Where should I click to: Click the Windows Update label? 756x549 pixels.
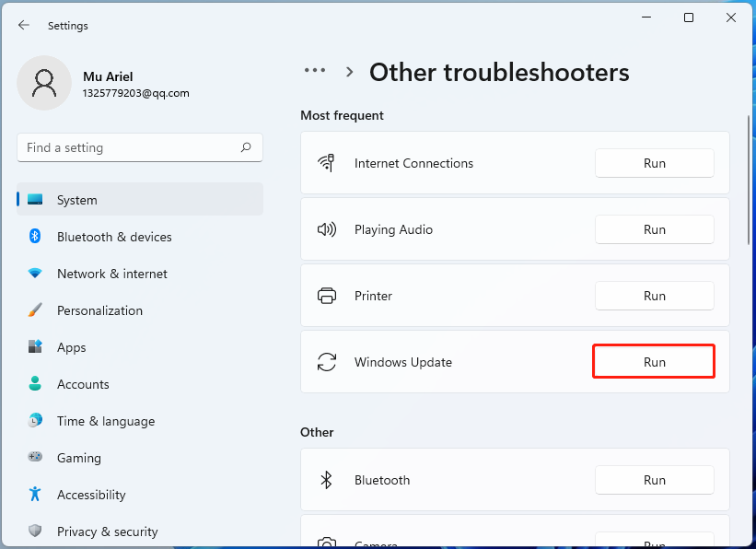(x=403, y=362)
